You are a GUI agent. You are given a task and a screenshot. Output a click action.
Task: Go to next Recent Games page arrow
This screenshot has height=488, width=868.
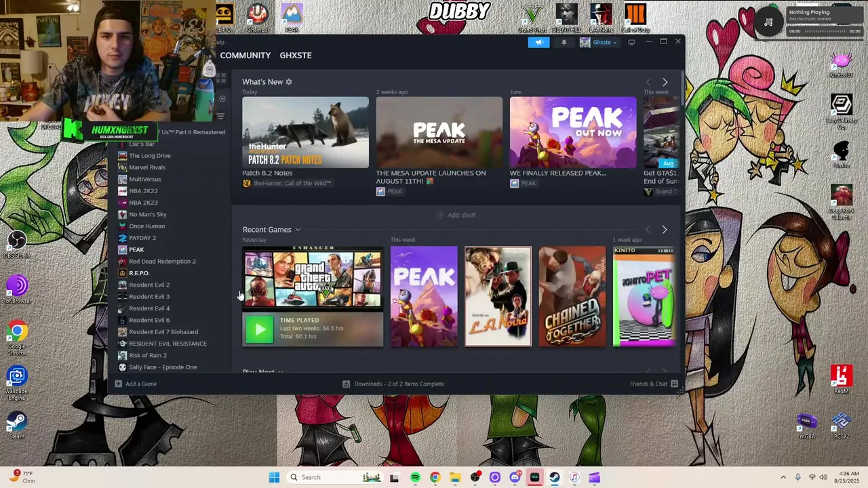pyautogui.click(x=665, y=230)
